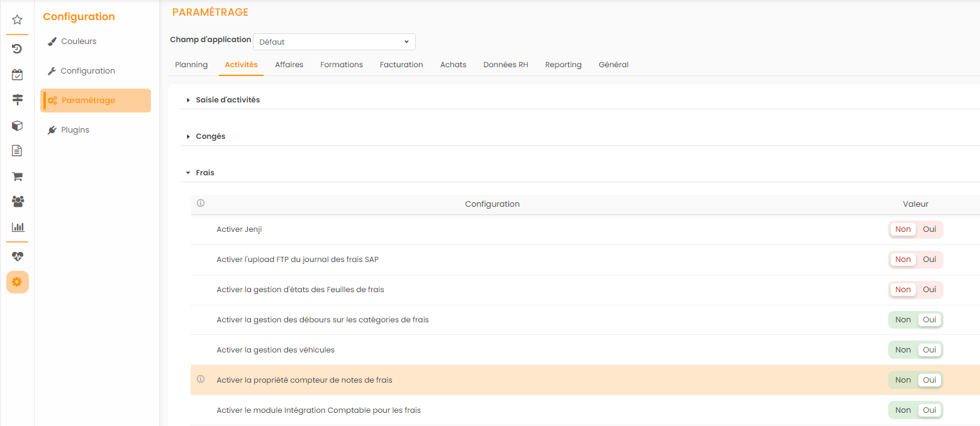
Task: Click the star favorites icon in sidebar
Action: coord(18,20)
